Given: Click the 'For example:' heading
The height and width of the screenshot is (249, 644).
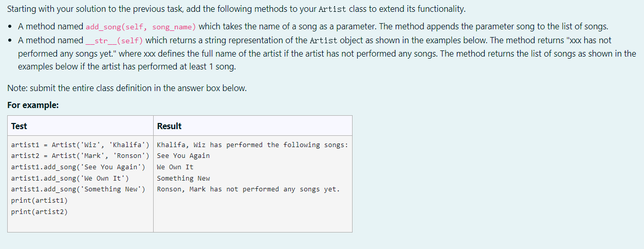Looking at the screenshot, I should coord(33,105).
